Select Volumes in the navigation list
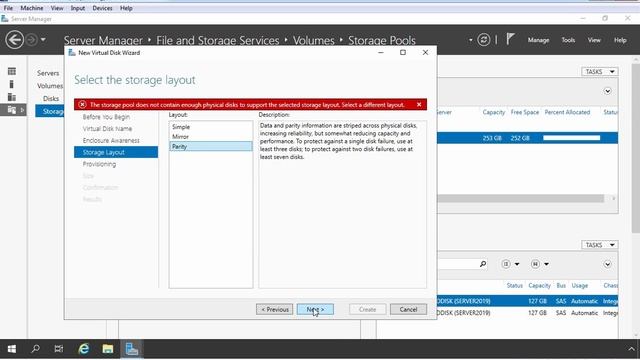This screenshot has width=640, height=360. point(50,86)
